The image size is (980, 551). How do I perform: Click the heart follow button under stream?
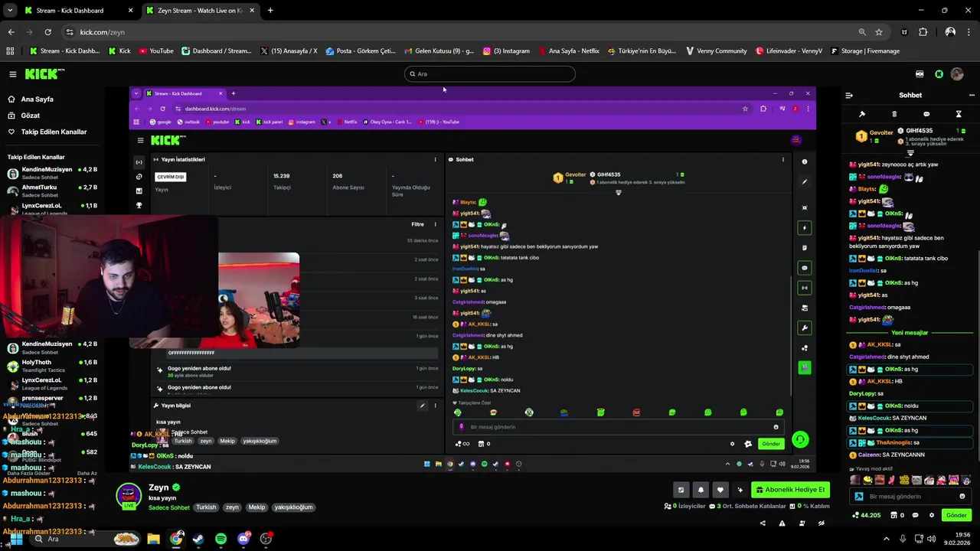pos(720,490)
